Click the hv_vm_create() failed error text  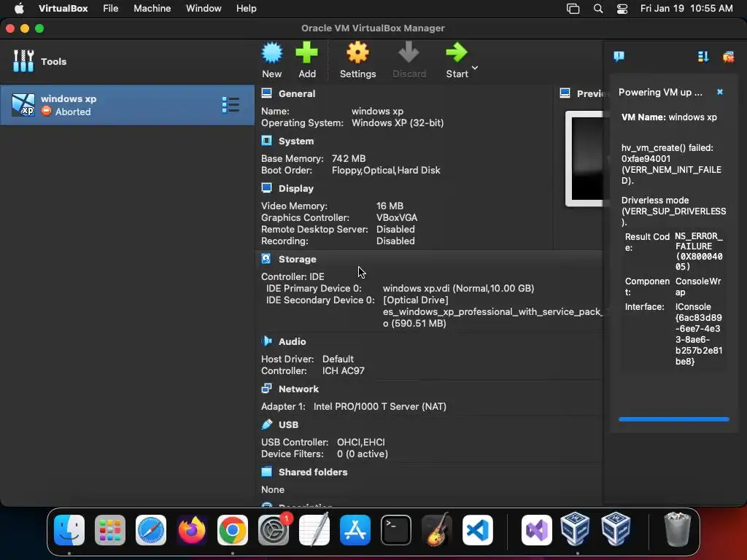(671, 164)
